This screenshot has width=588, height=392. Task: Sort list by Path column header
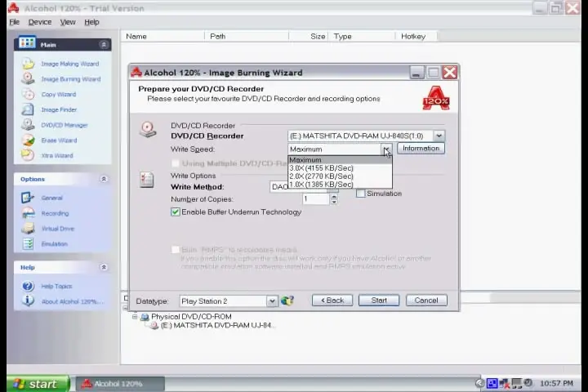pos(247,37)
